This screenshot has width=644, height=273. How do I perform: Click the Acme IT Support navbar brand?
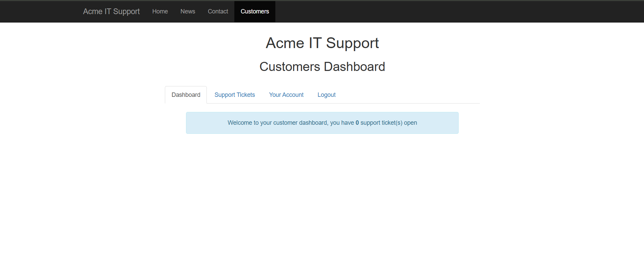111,11
